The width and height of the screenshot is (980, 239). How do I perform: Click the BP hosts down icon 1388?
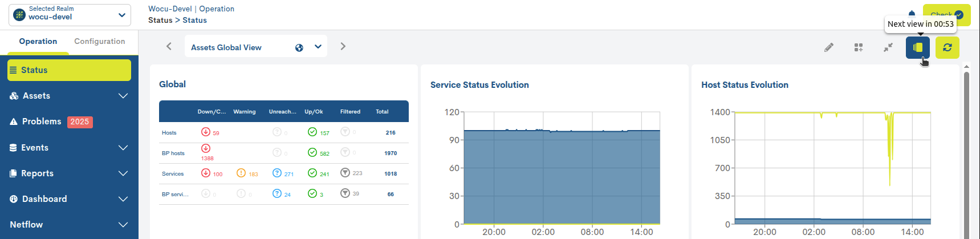(x=206, y=148)
